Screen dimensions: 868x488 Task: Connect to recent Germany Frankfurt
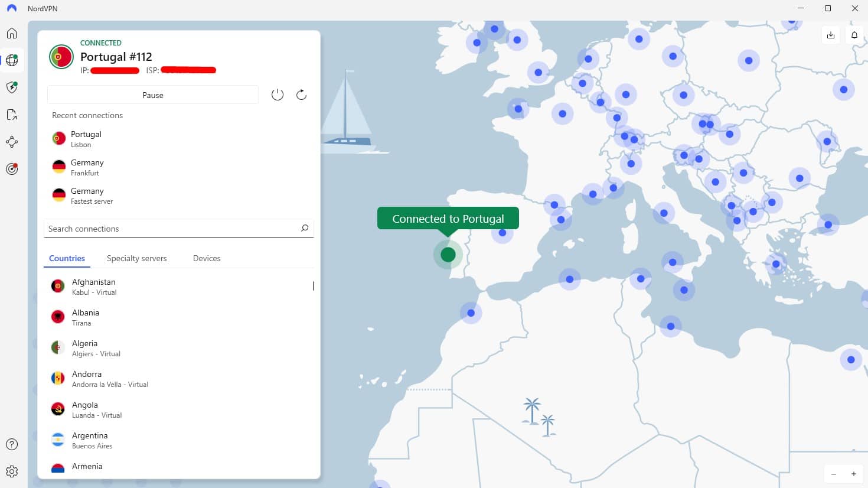point(178,167)
